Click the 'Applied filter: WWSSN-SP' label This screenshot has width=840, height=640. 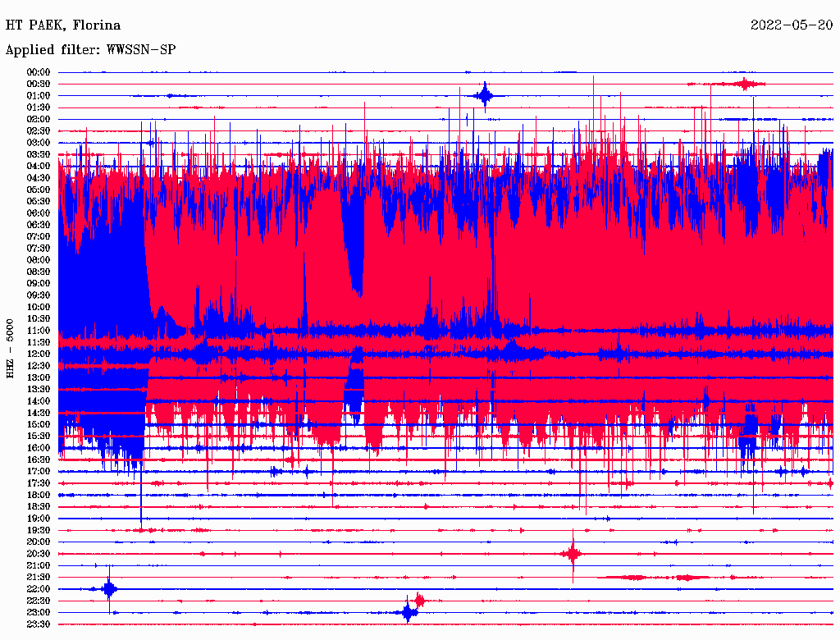pos(90,50)
